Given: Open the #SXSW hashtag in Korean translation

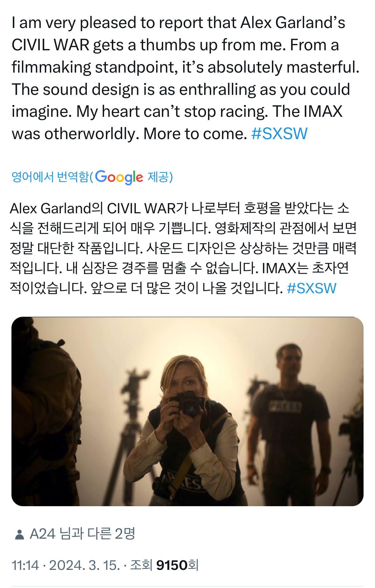Looking at the screenshot, I should coord(311,288).
